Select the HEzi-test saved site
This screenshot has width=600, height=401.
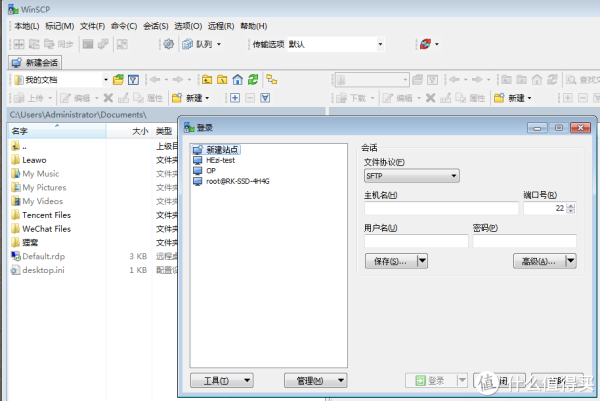tap(220, 160)
